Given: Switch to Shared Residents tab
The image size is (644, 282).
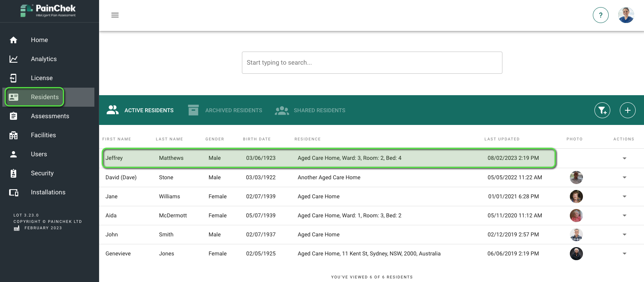Looking at the screenshot, I should coord(310,110).
